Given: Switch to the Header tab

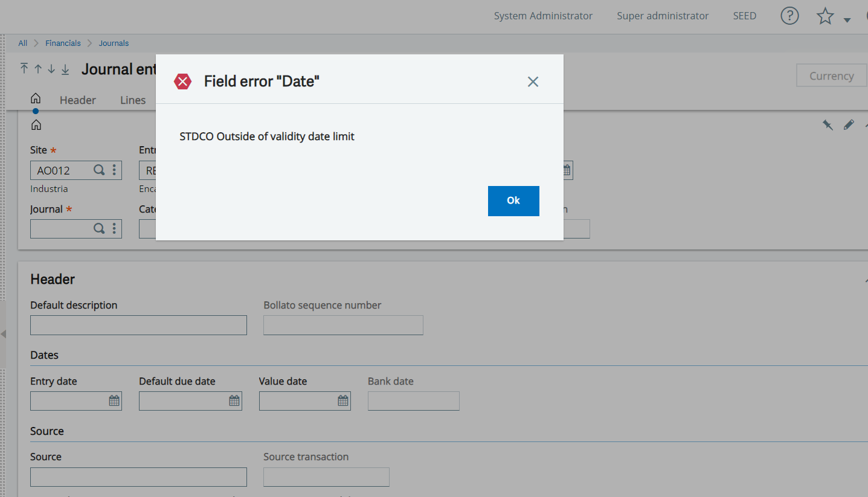Looking at the screenshot, I should point(77,100).
